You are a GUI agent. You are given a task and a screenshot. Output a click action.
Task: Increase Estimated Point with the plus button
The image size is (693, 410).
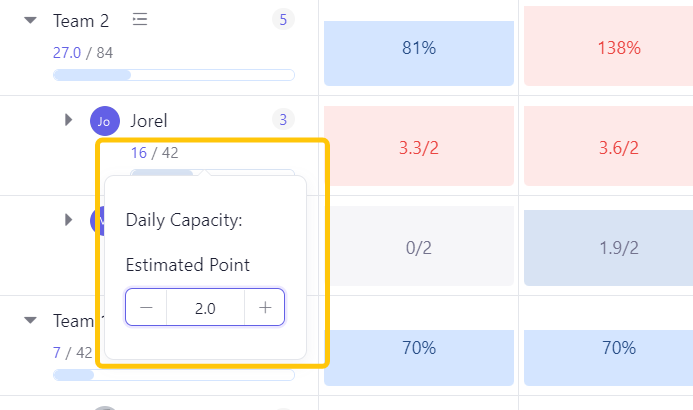click(x=265, y=308)
